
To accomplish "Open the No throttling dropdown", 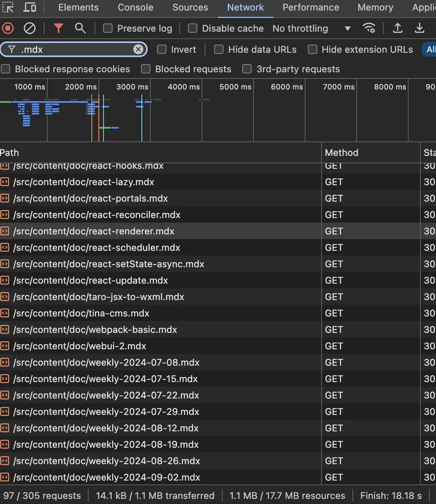I will [311, 29].
